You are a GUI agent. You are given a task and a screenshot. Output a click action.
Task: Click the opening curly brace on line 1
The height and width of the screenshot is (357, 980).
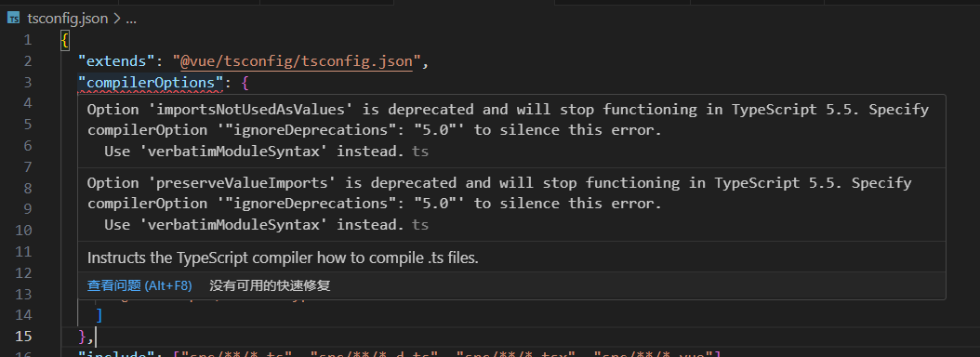point(65,40)
